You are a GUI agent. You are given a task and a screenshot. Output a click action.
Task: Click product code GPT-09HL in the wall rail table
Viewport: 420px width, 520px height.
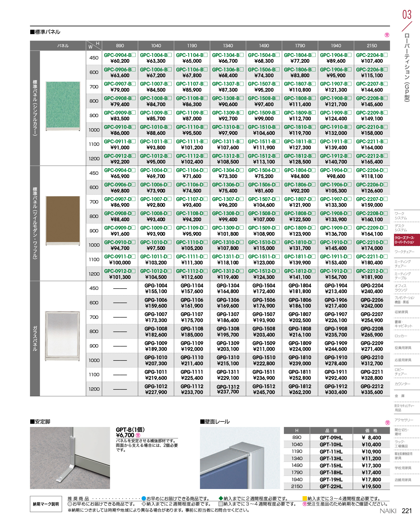(331, 438)
